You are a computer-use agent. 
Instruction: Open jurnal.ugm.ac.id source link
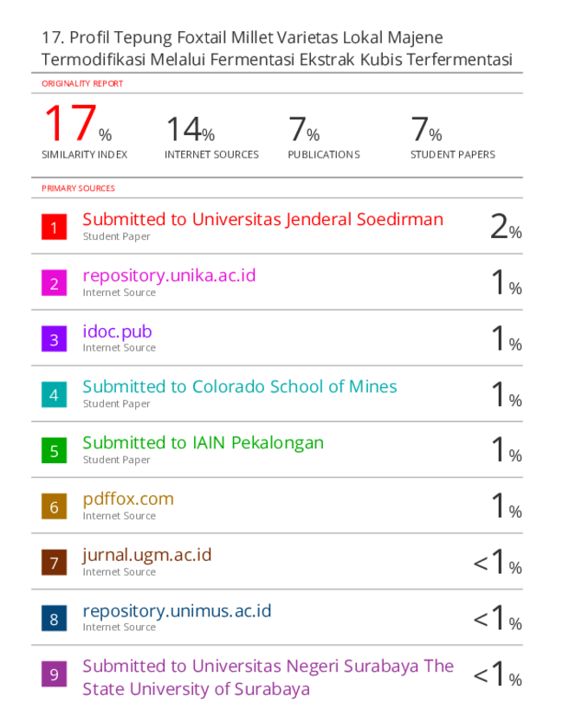146,555
